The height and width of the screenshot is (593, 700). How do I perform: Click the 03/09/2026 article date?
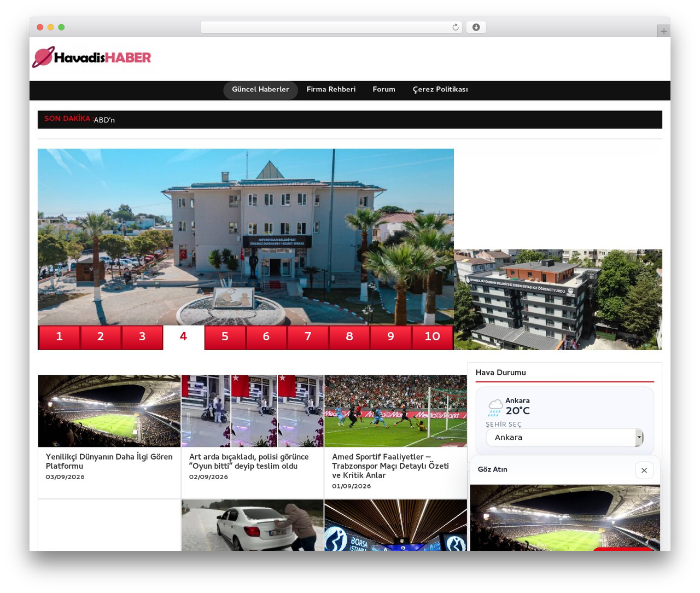point(65,478)
